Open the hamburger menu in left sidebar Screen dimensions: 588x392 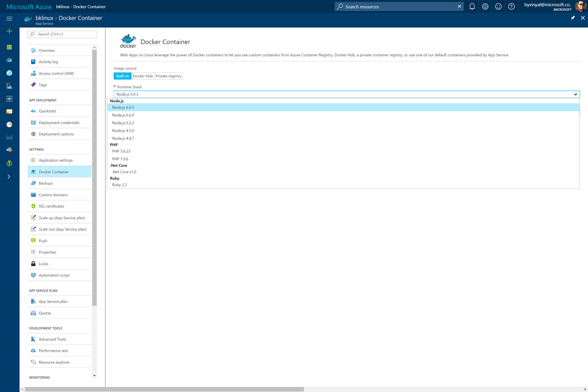[x=9, y=18]
